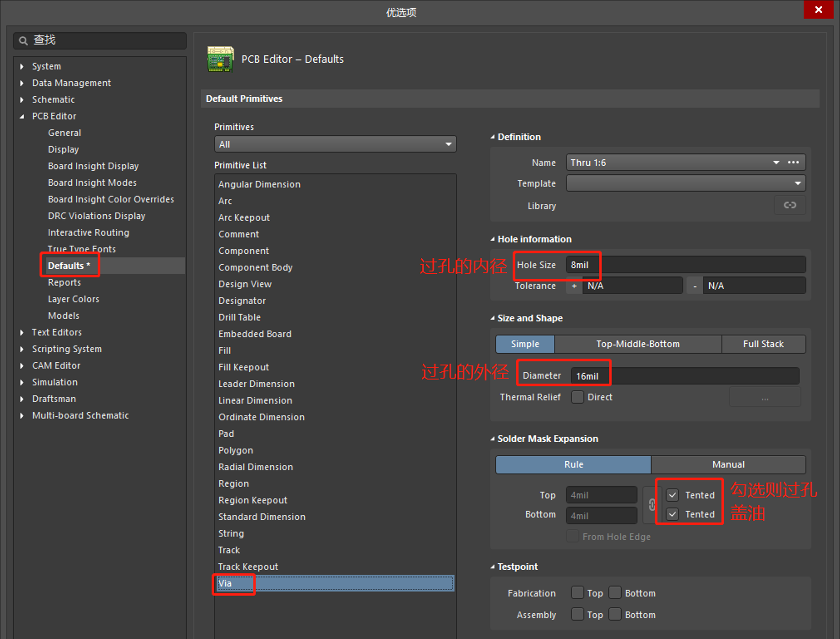Collapse the Testpoint section
The height and width of the screenshot is (639, 840).
pyautogui.click(x=493, y=567)
